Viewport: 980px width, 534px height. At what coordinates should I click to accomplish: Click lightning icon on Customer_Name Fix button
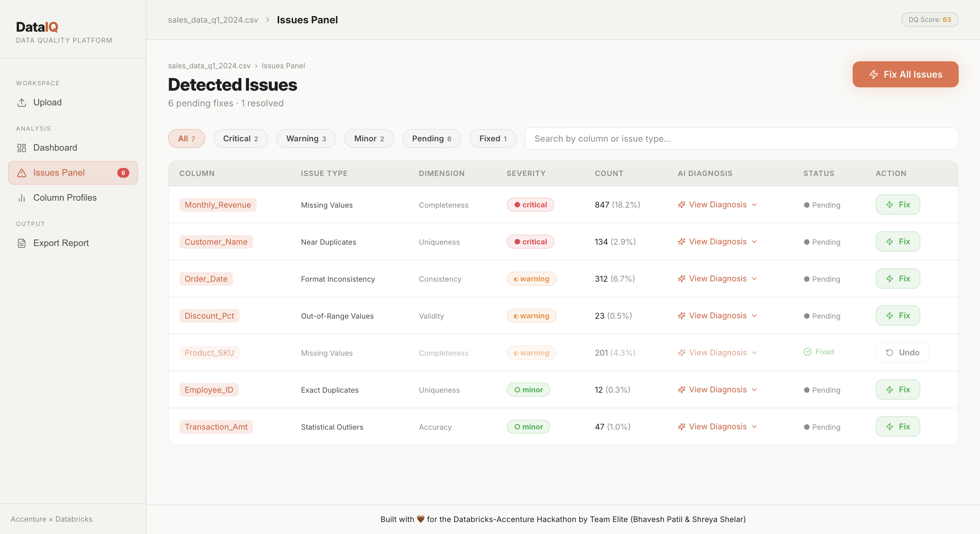pos(889,242)
